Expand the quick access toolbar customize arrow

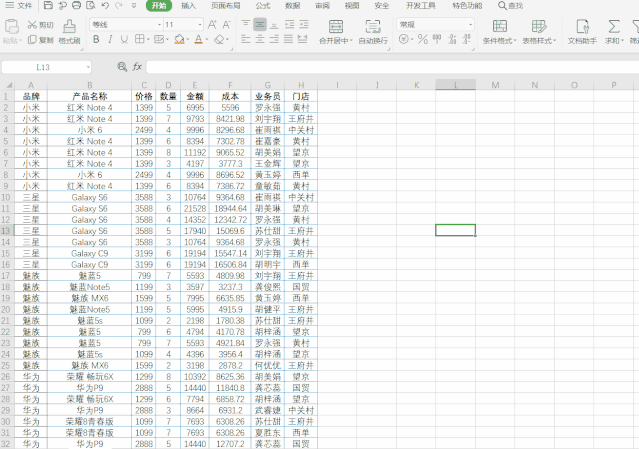coord(134,6)
